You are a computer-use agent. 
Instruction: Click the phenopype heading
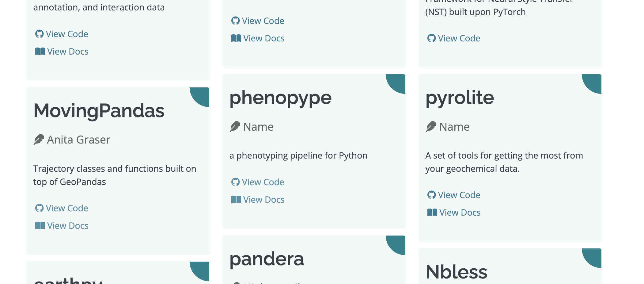pyautogui.click(x=280, y=99)
